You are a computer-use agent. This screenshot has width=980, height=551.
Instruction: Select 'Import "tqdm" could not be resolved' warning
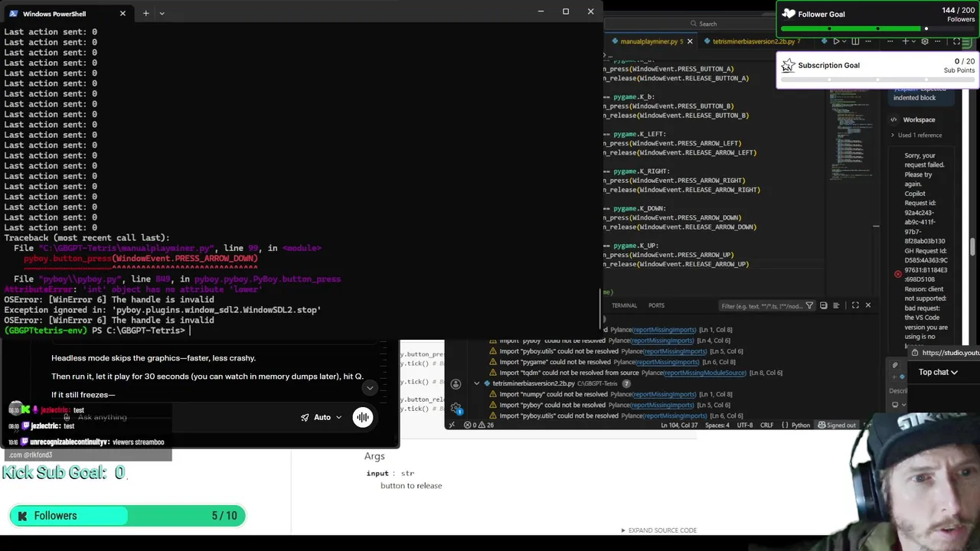(569, 373)
